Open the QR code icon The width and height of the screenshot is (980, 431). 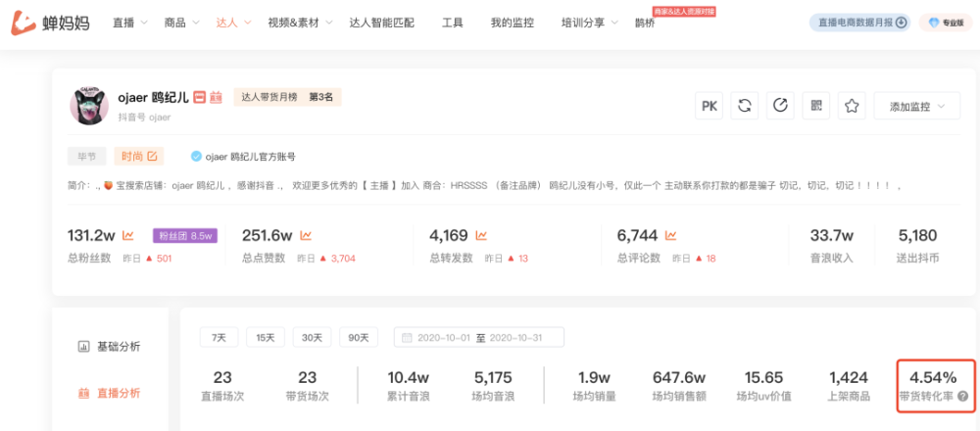point(816,106)
